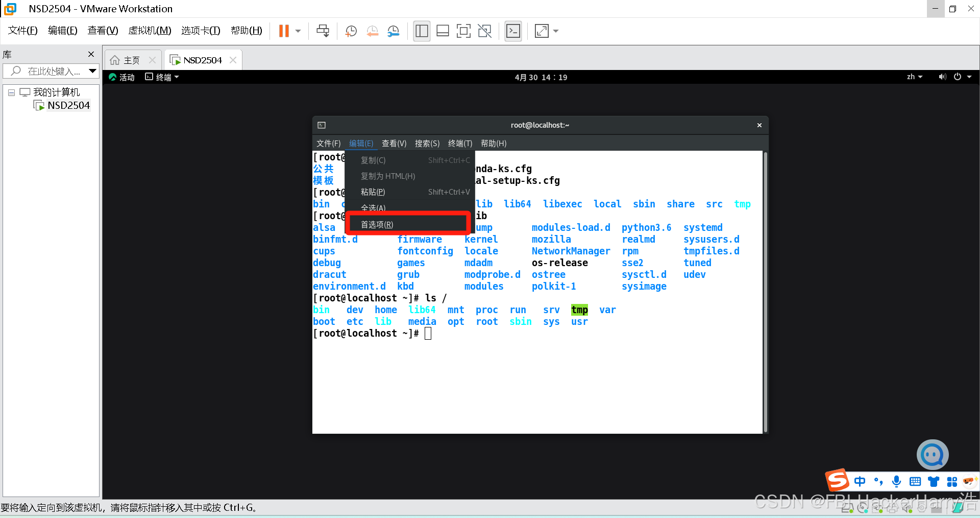This screenshot has width=980, height=518.
Task: Open the terminal 终端(T) menu
Action: 460,144
